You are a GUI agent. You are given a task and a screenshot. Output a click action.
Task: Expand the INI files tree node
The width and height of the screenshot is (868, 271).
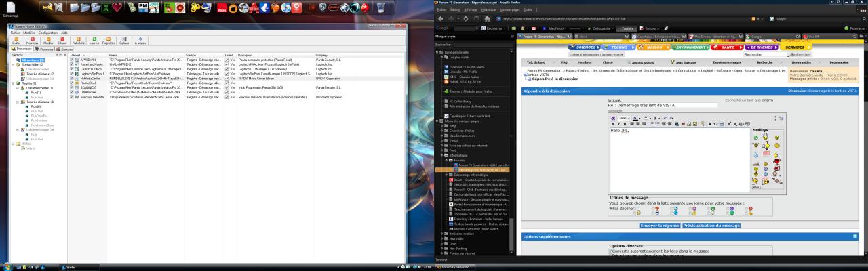coord(13,143)
